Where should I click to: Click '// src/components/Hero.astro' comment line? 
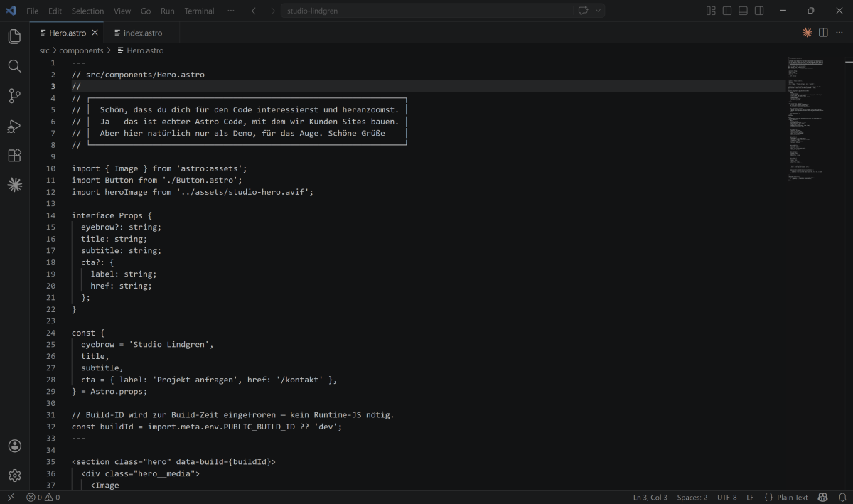138,74
